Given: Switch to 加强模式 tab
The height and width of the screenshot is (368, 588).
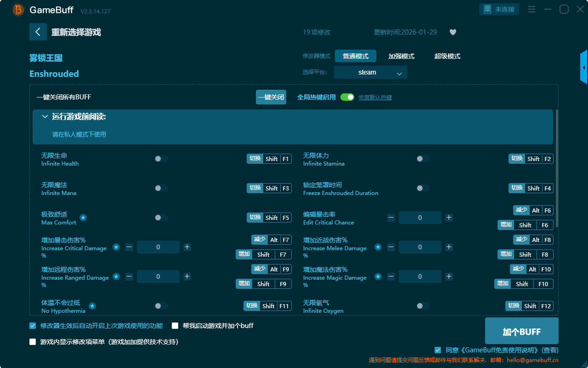Looking at the screenshot, I should click(x=401, y=56).
